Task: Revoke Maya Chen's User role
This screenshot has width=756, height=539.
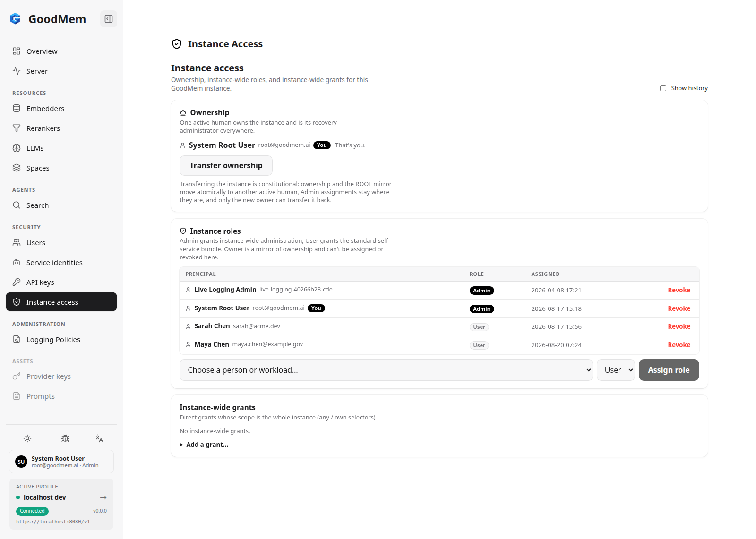Action: 679,345
